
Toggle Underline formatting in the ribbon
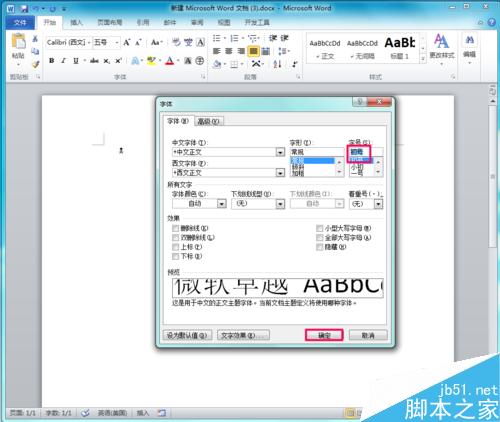click(x=76, y=61)
